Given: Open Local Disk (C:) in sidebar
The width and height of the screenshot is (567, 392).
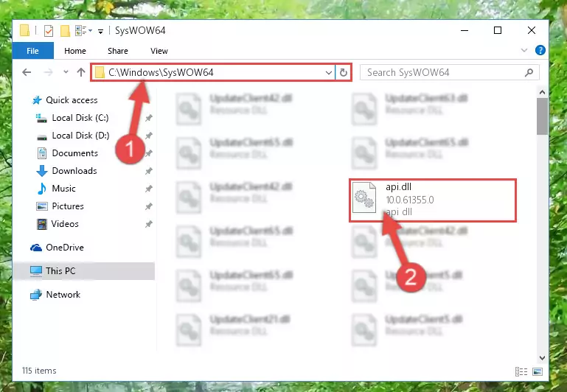Looking at the screenshot, I should [80, 118].
